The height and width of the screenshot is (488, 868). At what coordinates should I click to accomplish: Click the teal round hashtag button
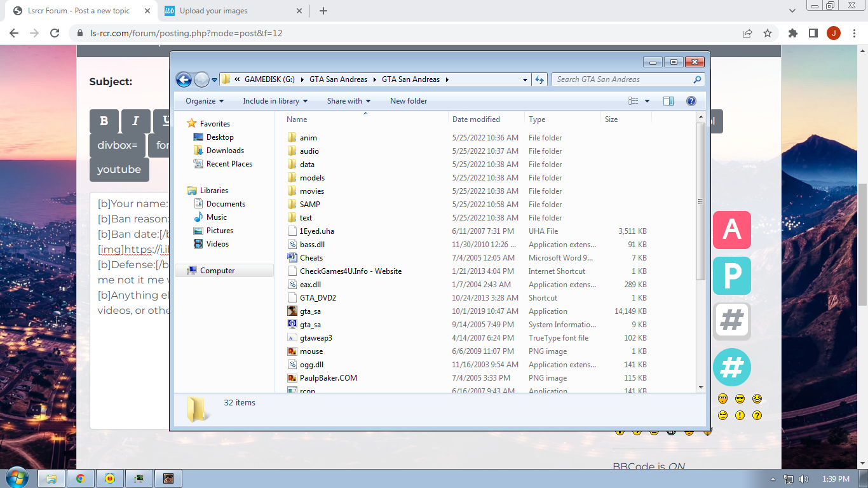pos(732,367)
